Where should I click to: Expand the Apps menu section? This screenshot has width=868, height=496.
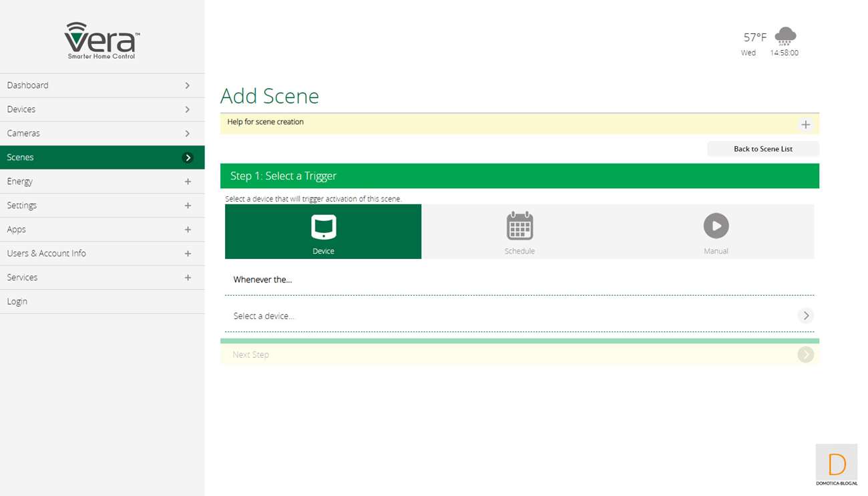click(188, 230)
